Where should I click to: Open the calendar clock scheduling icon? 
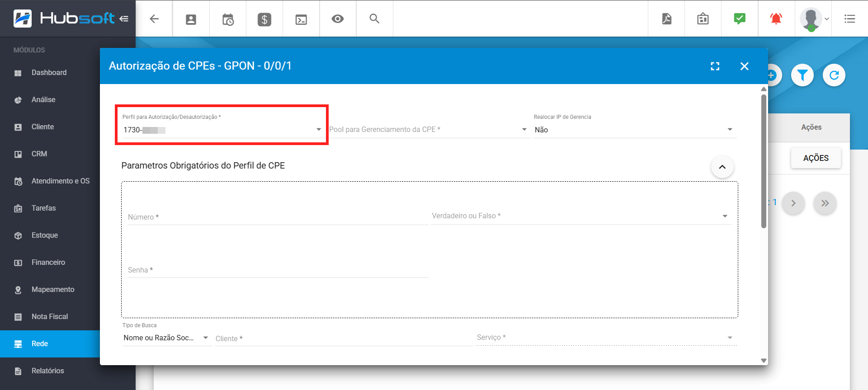[x=228, y=19]
